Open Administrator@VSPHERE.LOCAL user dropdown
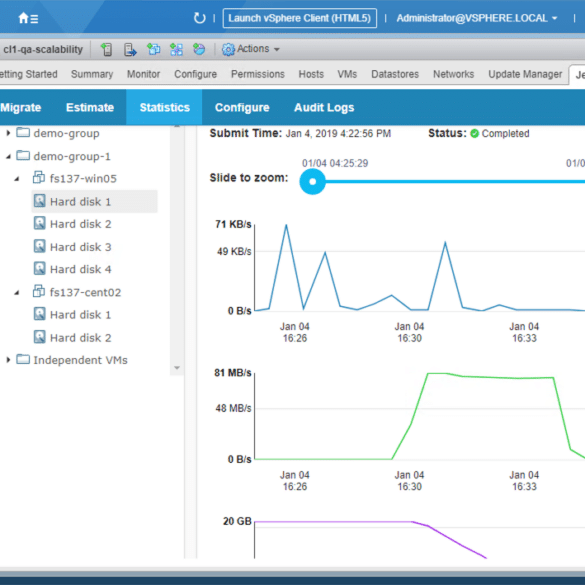 pos(477,18)
